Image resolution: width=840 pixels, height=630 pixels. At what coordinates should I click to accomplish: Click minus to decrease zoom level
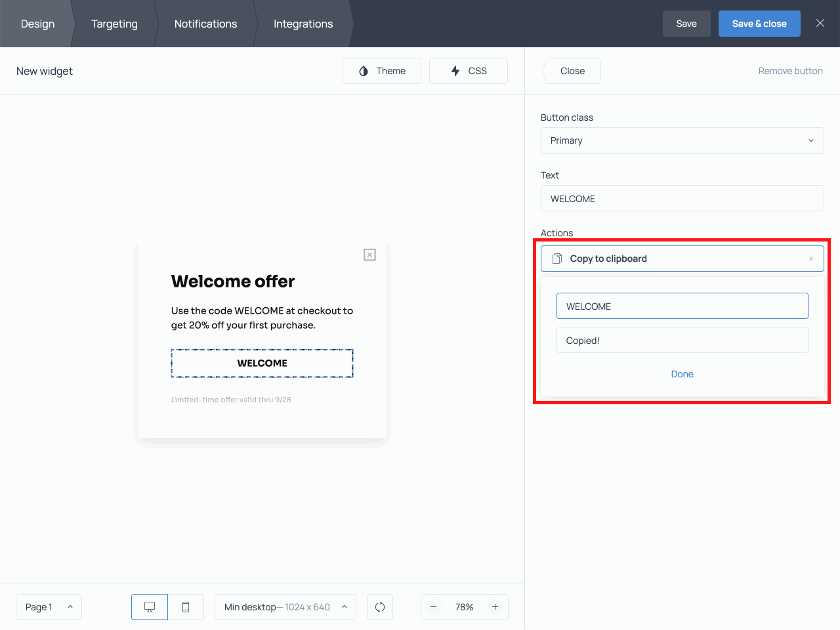click(434, 607)
